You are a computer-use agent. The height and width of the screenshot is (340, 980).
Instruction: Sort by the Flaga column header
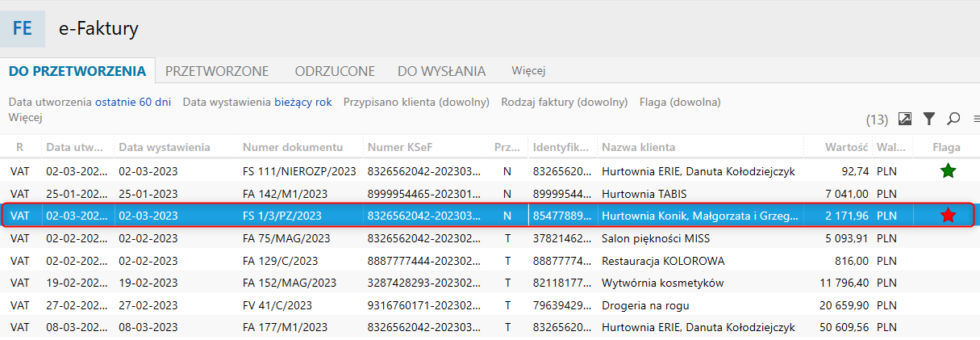pyautogui.click(x=947, y=147)
